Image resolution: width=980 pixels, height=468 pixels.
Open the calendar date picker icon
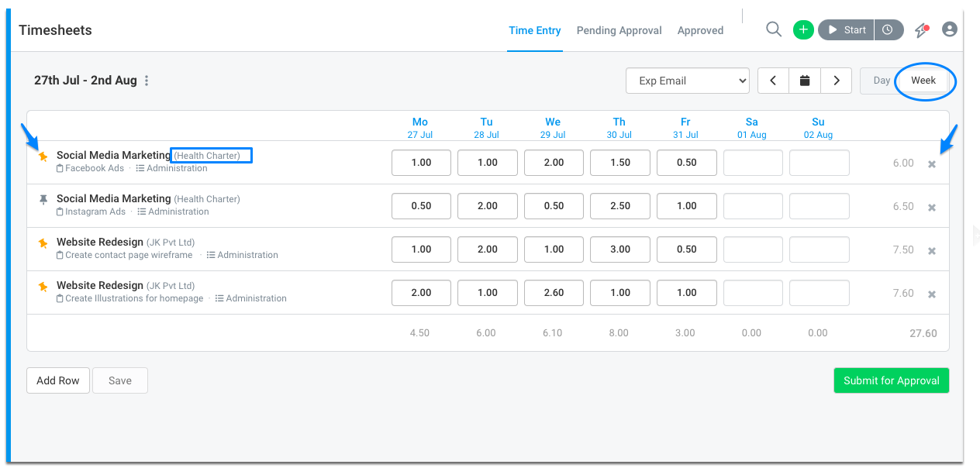(805, 81)
